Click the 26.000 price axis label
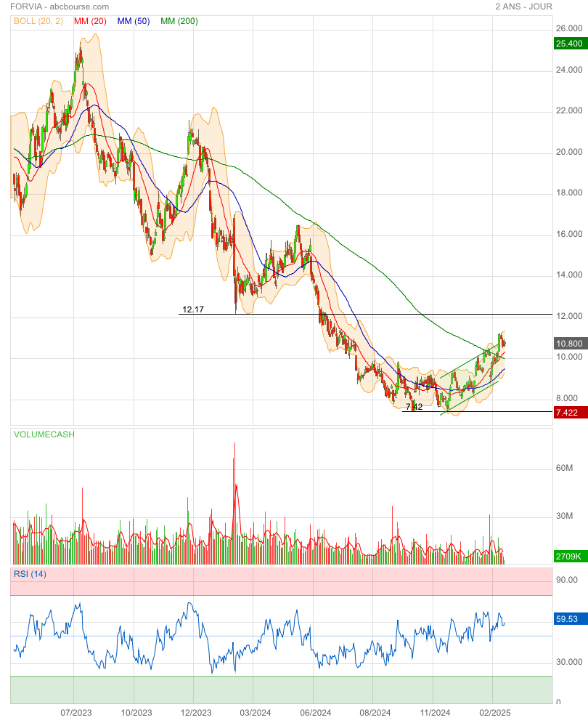Viewport: 588px width, 720px height. click(569, 28)
